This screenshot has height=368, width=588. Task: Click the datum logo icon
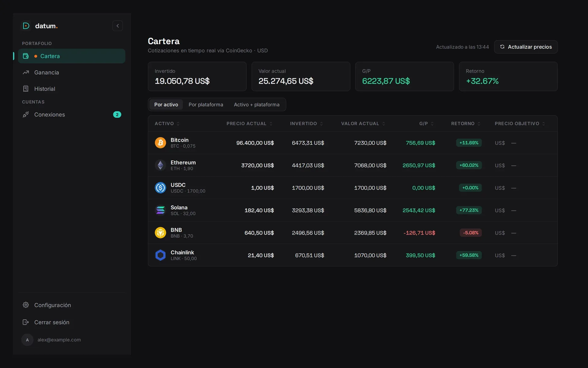click(x=26, y=26)
